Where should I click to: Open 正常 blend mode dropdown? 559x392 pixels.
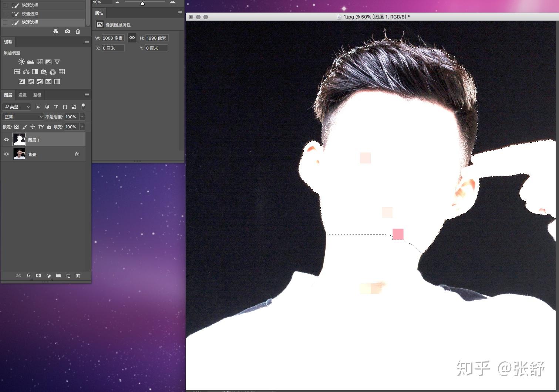(x=23, y=117)
